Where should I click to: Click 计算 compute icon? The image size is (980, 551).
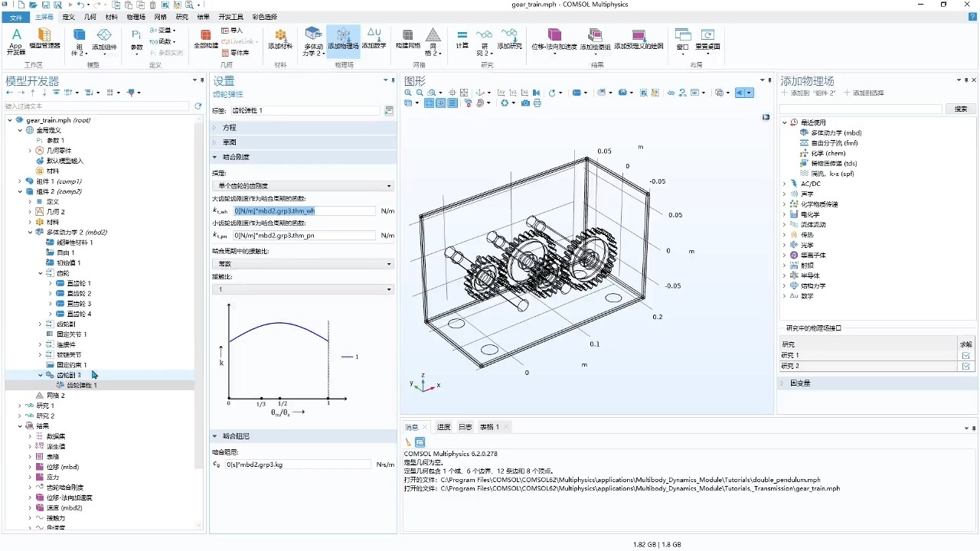pos(462,39)
